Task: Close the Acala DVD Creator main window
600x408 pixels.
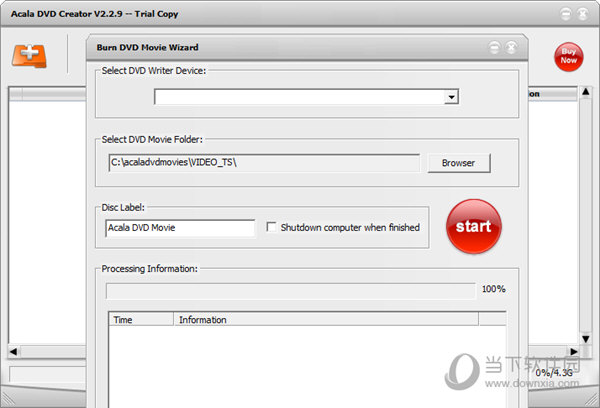Action: point(582,14)
